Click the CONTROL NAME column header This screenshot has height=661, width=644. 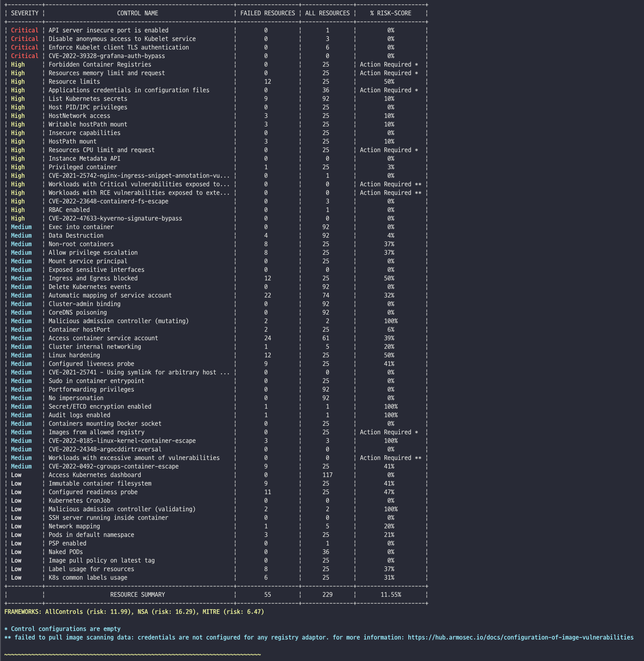[138, 13]
